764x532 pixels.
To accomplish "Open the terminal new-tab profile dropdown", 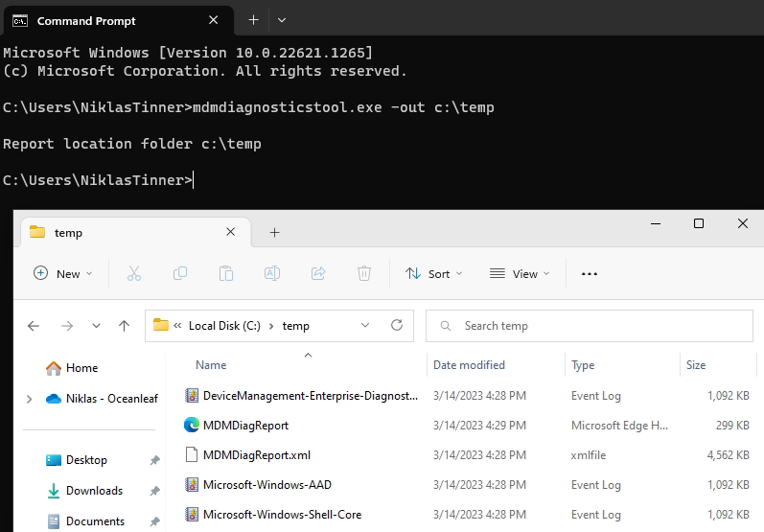I will pyautogui.click(x=282, y=20).
